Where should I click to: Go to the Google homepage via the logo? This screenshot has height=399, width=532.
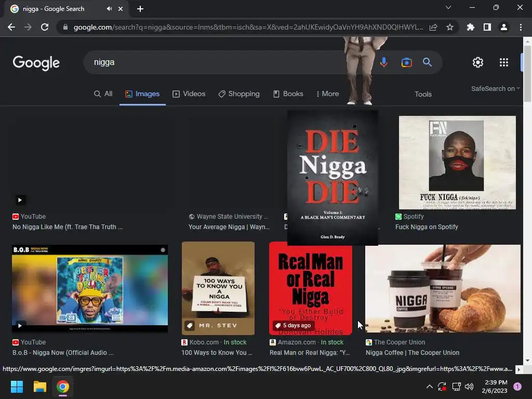click(x=36, y=63)
